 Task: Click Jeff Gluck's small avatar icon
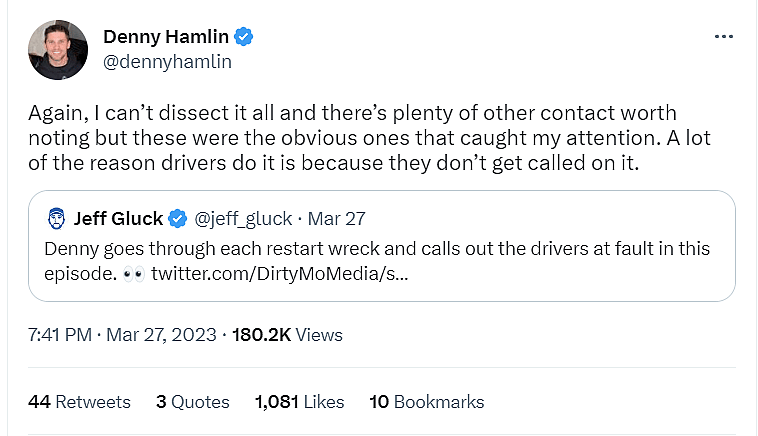57,218
